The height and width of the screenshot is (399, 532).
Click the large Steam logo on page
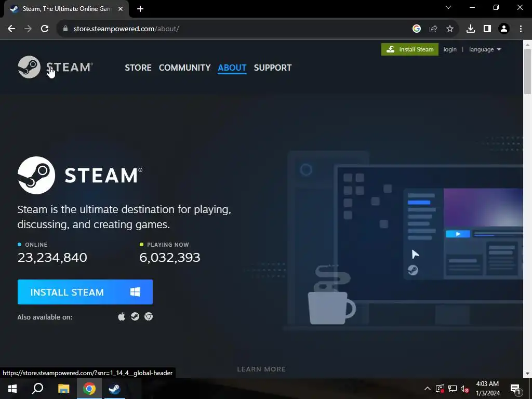tap(80, 175)
